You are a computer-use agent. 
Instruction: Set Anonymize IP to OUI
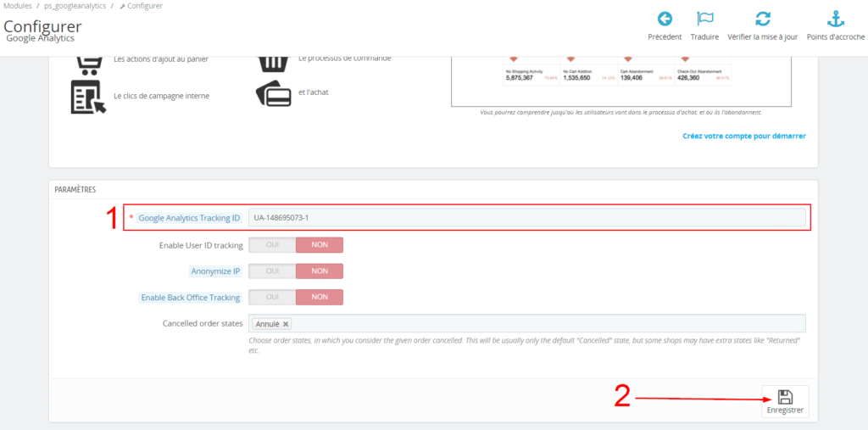pos(272,271)
